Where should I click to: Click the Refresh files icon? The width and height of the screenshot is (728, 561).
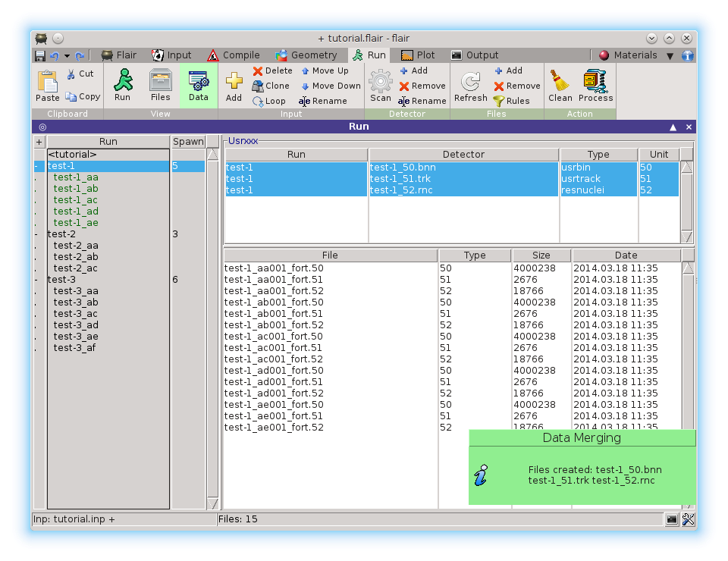pos(470,83)
